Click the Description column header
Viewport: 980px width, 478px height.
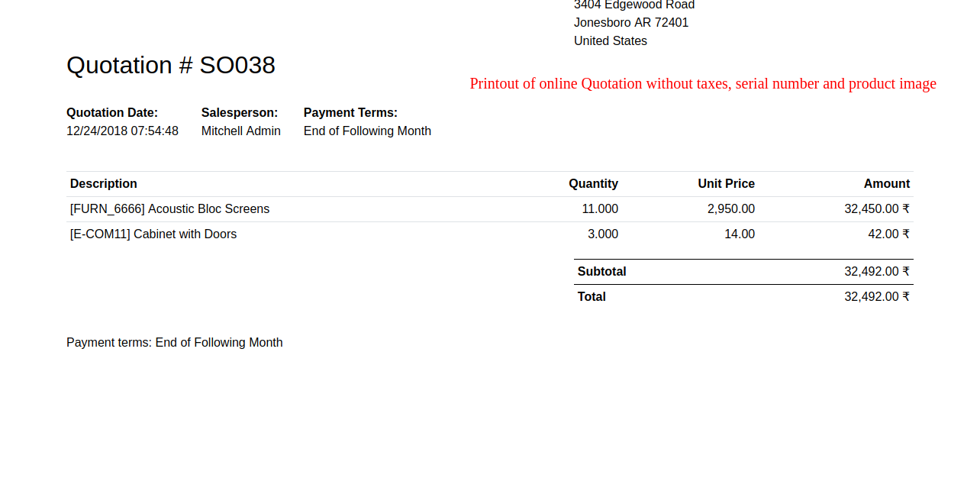coord(104,184)
